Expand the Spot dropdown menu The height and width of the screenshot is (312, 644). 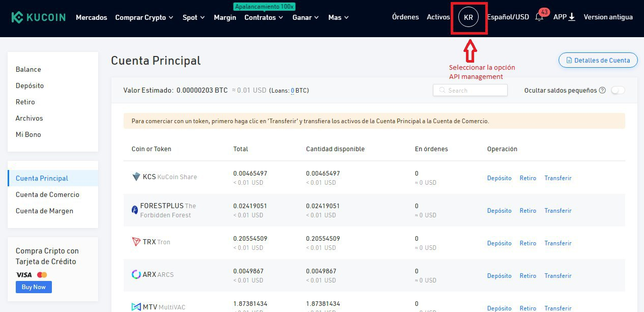[x=194, y=17]
